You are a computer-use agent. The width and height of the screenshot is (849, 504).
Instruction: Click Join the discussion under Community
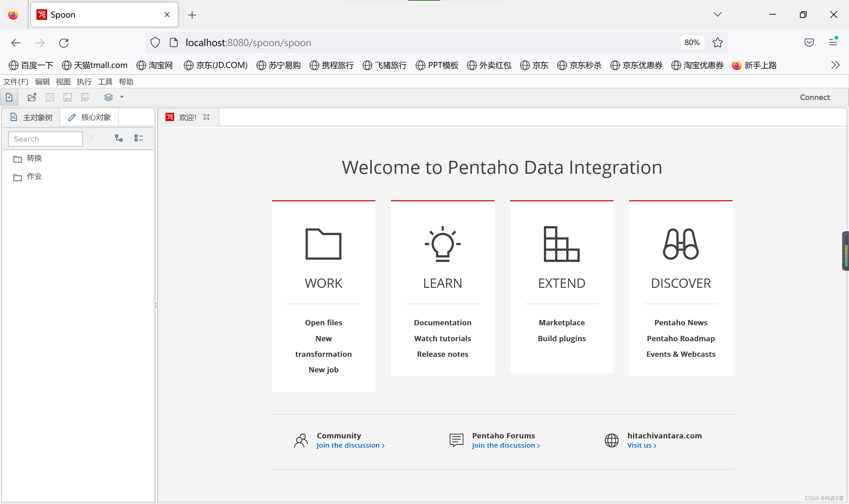coord(351,445)
